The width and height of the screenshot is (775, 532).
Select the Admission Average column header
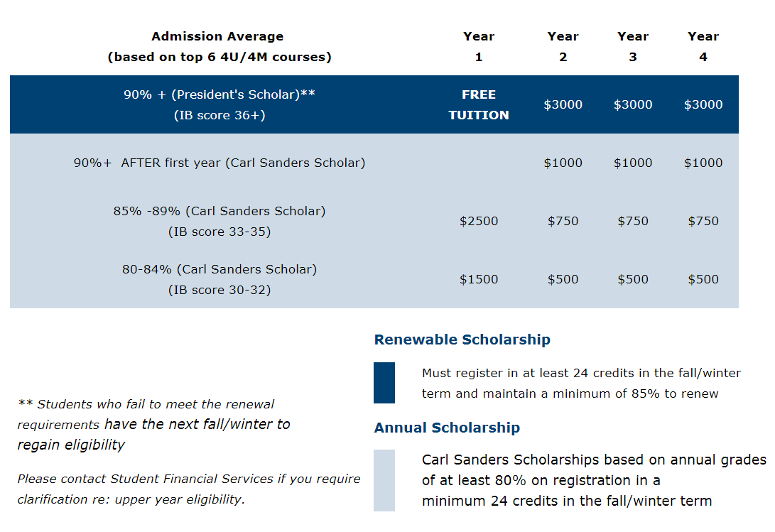219,46
